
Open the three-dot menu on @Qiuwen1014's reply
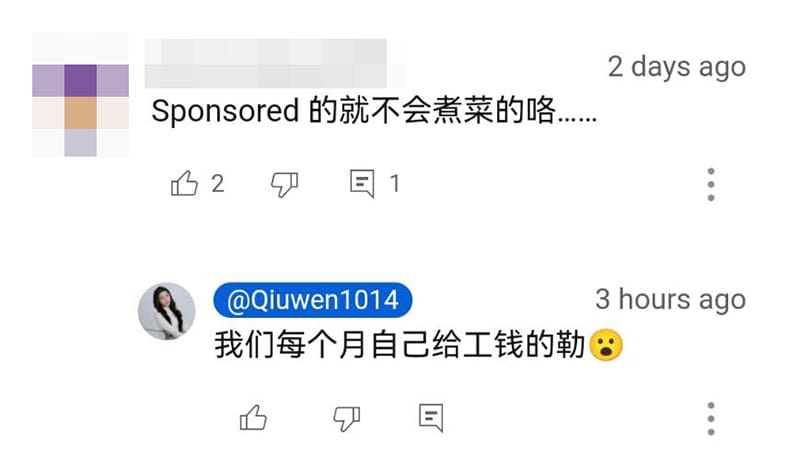point(711,418)
